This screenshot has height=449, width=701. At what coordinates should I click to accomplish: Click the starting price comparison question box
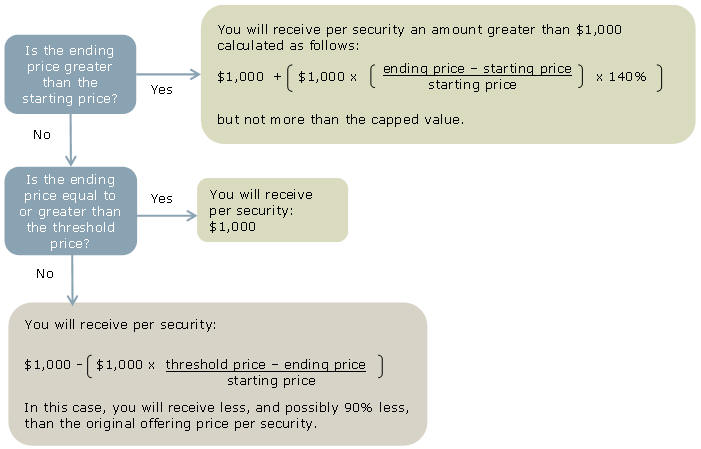click(x=70, y=74)
